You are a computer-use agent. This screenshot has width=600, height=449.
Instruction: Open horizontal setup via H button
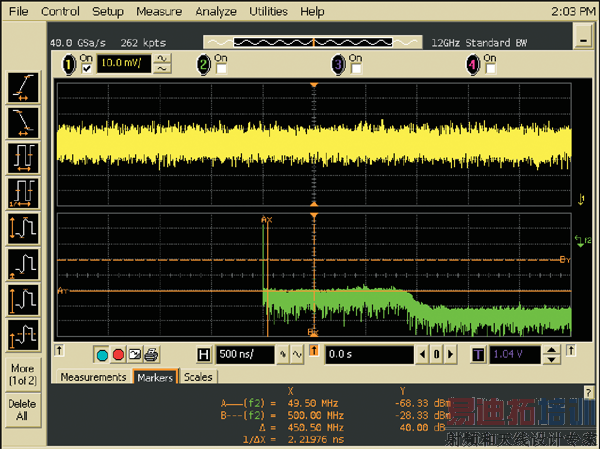204,355
